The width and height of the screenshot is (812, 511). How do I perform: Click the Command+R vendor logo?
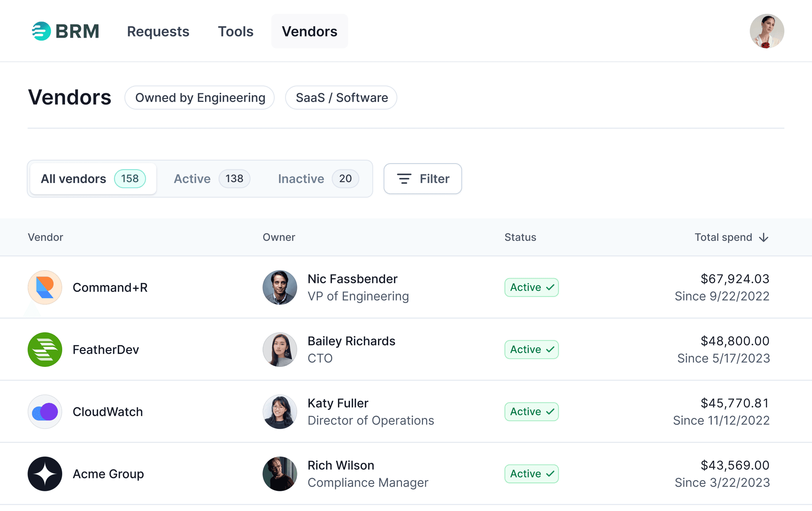point(44,287)
